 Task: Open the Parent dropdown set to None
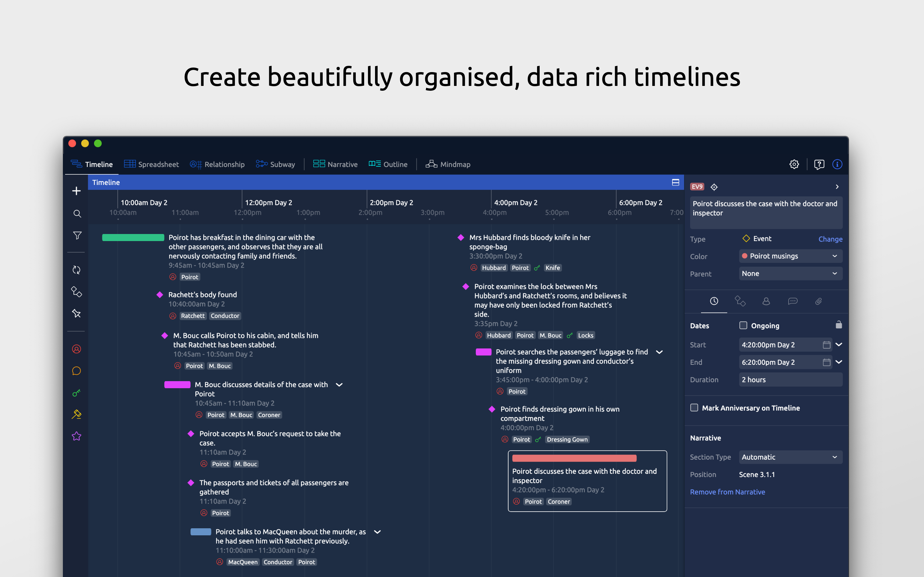coord(790,273)
